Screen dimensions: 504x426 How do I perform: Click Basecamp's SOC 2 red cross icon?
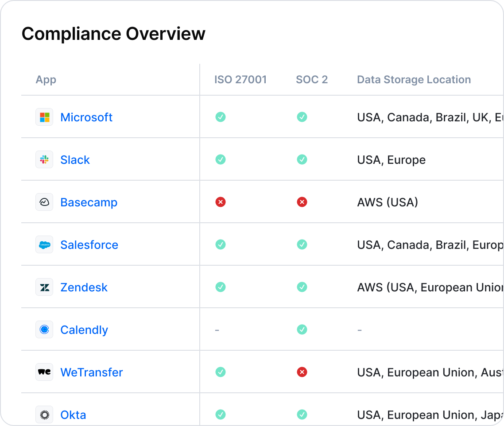pyautogui.click(x=302, y=202)
